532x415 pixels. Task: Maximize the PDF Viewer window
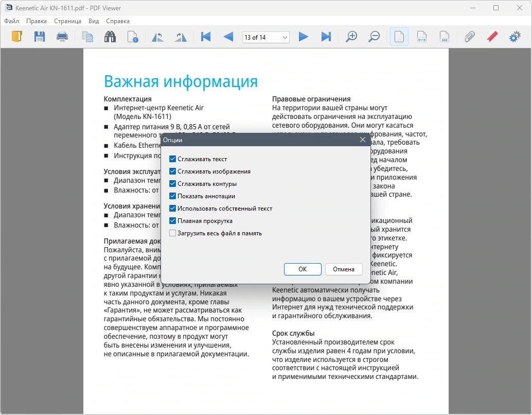[496, 8]
